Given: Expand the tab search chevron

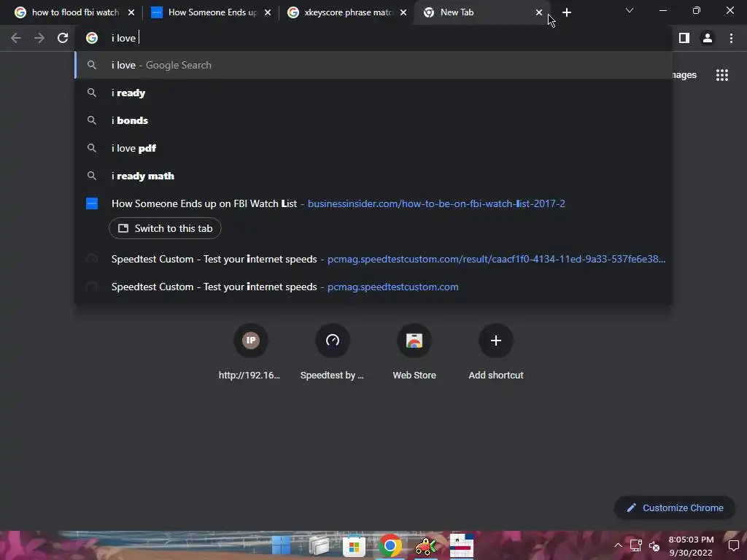Looking at the screenshot, I should [x=630, y=10].
